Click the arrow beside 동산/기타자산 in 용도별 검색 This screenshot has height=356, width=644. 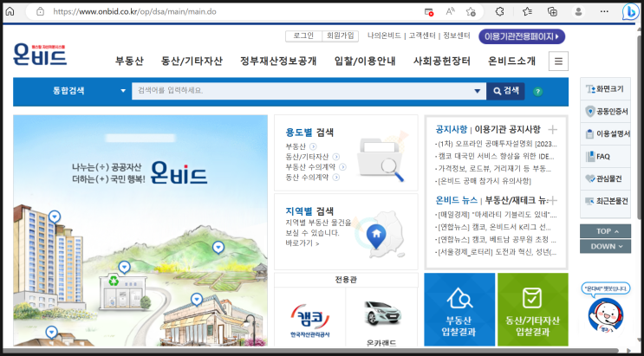tap(336, 157)
